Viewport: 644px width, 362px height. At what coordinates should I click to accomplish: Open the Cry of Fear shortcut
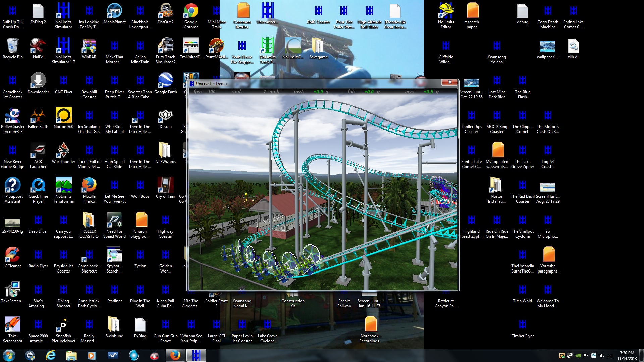(165, 188)
